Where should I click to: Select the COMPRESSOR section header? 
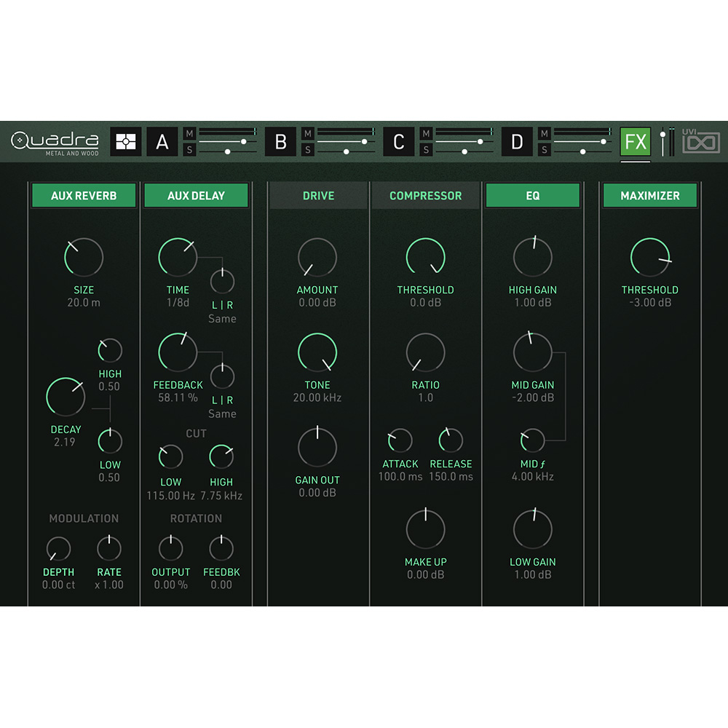pos(425,195)
